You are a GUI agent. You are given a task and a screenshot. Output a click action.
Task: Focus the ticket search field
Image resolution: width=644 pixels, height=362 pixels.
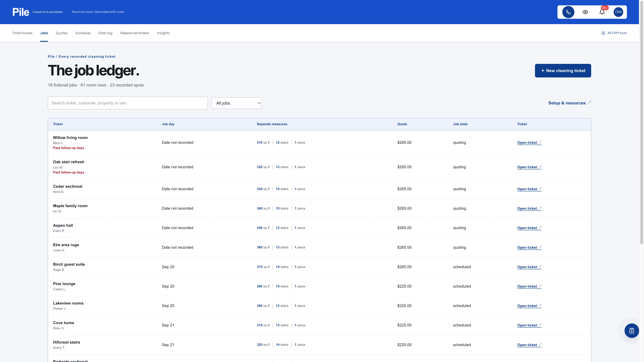[128, 103]
